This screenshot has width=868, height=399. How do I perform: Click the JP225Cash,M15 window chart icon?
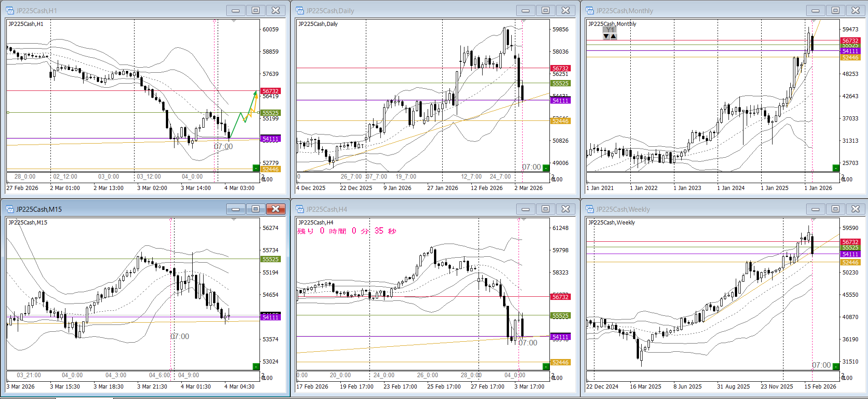10,209
